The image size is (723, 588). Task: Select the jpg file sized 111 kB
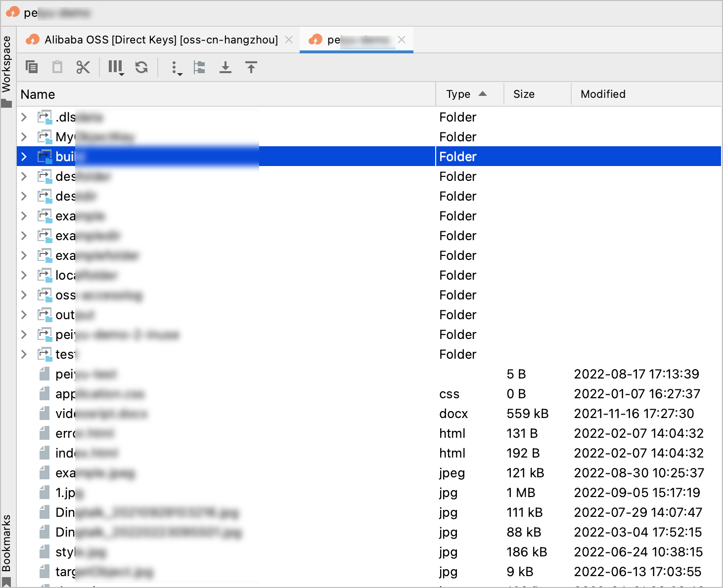[x=369, y=512]
